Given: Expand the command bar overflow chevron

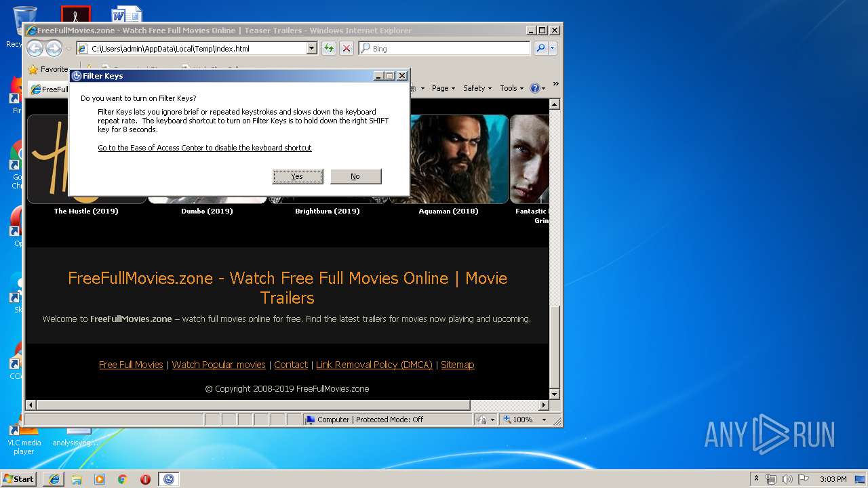Looking at the screenshot, I should [555, 84].
